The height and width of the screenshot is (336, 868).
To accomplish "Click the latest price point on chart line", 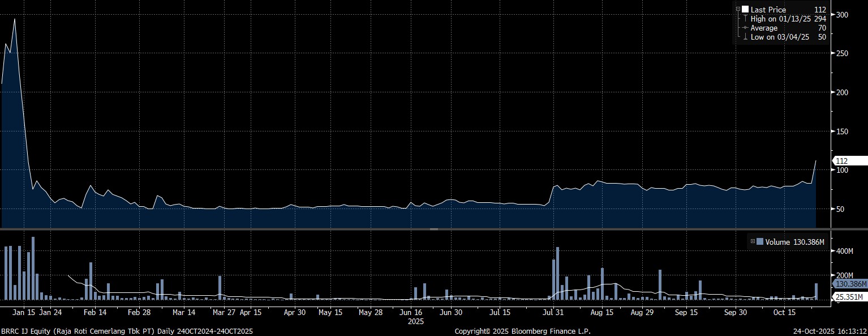I will tap(815, 161).
